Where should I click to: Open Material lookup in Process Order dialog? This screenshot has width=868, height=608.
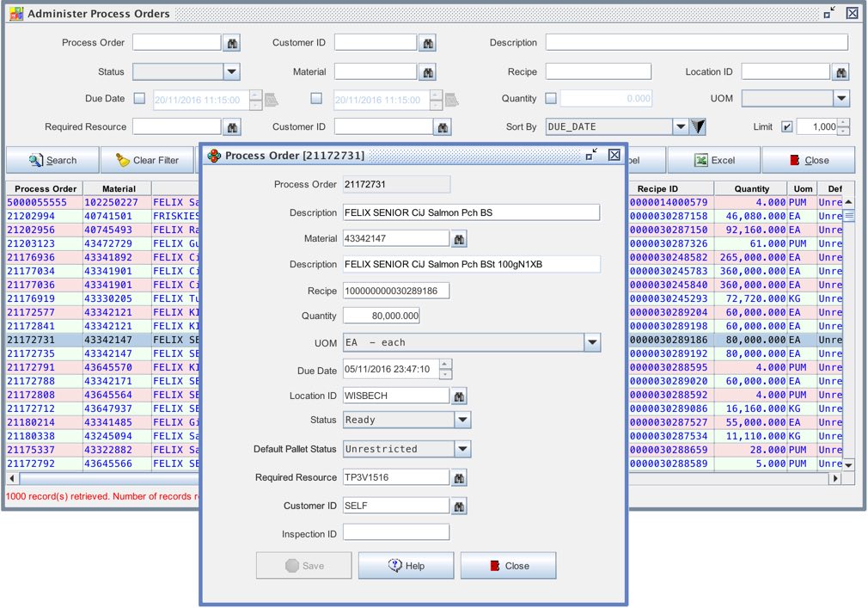[x=460, y=238]
